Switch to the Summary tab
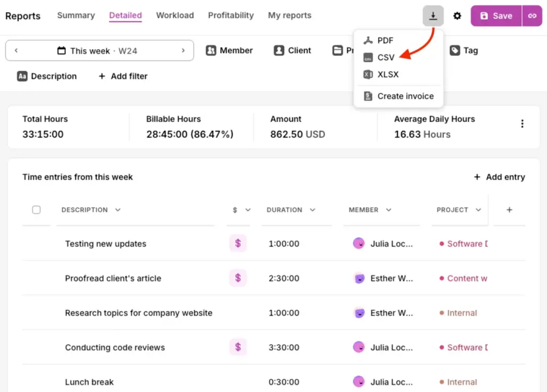 (x=76, y=15)
